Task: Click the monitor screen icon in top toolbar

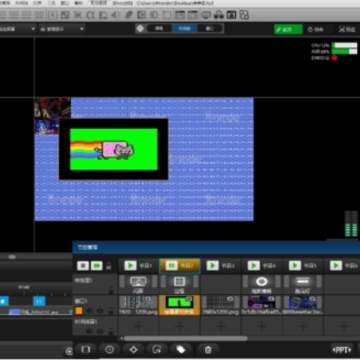Action: click(x=206, y=15)
